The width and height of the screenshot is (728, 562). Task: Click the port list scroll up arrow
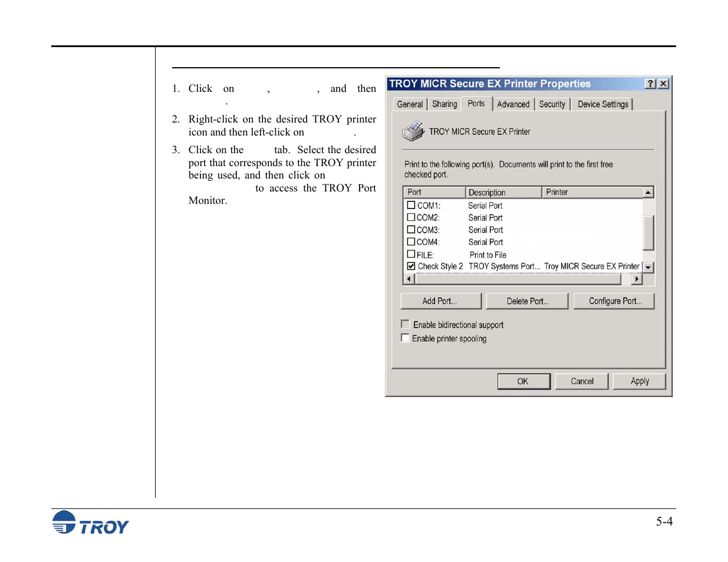648,193
